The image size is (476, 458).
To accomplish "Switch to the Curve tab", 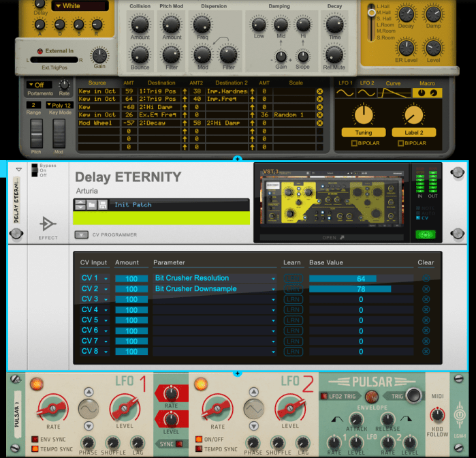I will pos(393,82).
